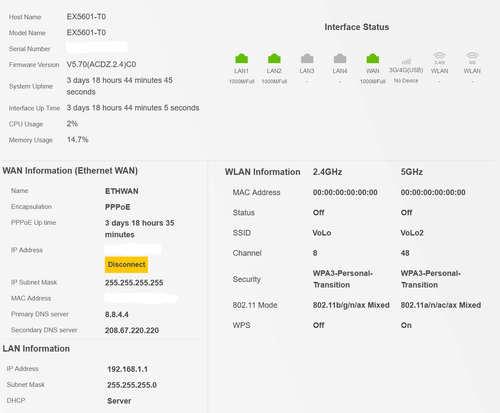Click the 5GHz WPA3-Personal-Transition security value
The image size is (500, 413).
point(431,279)
